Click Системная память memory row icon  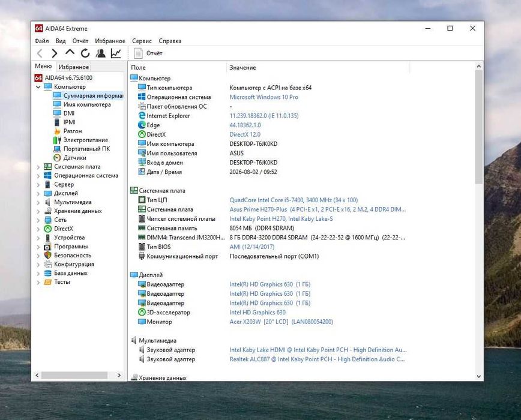coord(142,228)
